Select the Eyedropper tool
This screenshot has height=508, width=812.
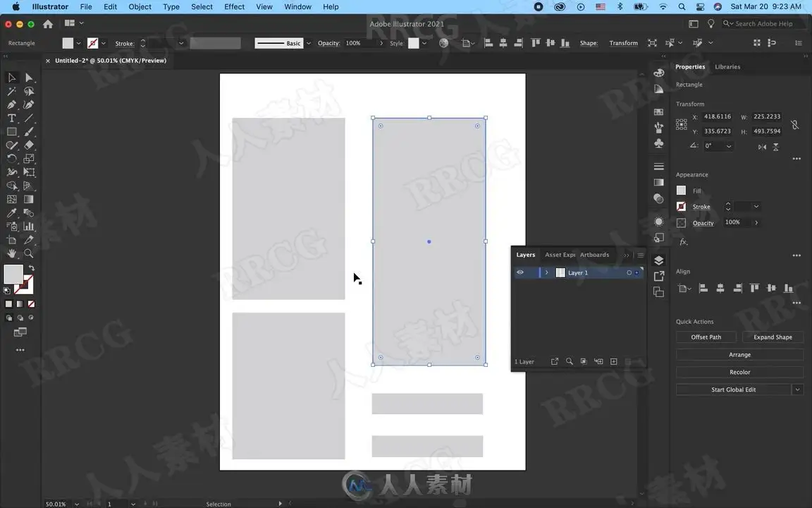pyautogui.click(x=11, y=213)
